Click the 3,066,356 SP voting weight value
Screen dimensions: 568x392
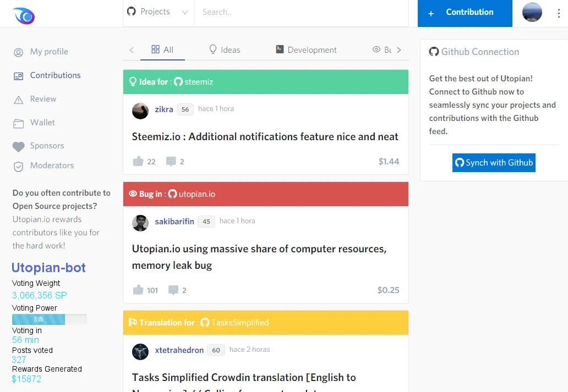click(x=40, y=295)
